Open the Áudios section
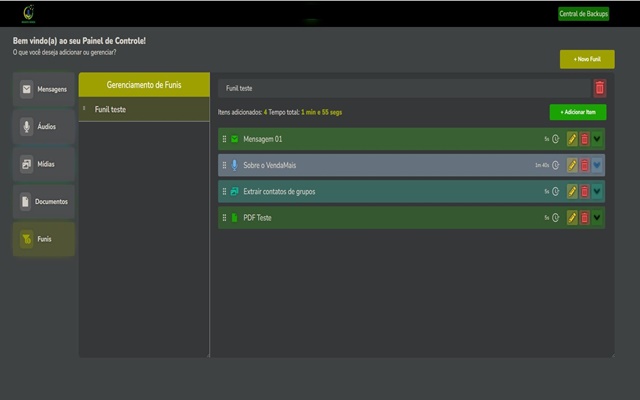The width and height of the screenshot is (640, 400). coord(44,127)
